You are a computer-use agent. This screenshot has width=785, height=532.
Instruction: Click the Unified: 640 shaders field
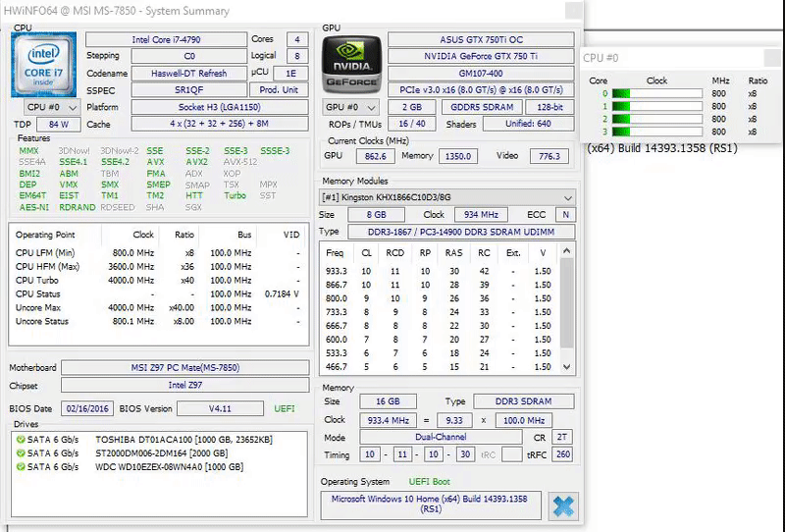pos(528,124)
